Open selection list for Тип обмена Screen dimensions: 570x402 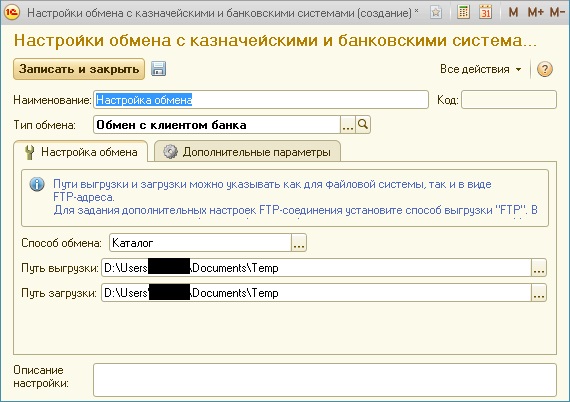click(x=348, y=125)
